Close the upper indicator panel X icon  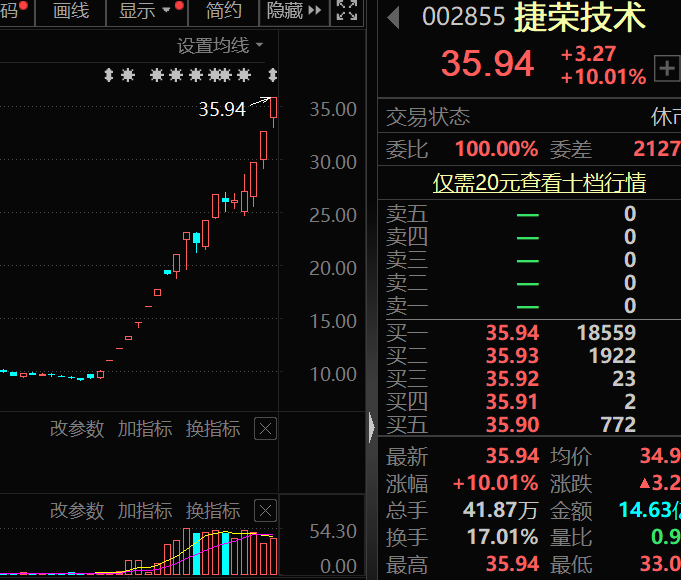(x=265, y=429)
